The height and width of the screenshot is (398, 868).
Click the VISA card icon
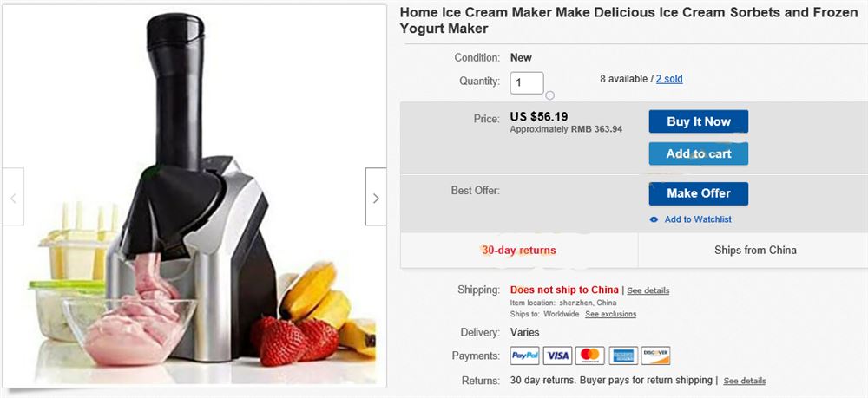click(x=557, y=356)
